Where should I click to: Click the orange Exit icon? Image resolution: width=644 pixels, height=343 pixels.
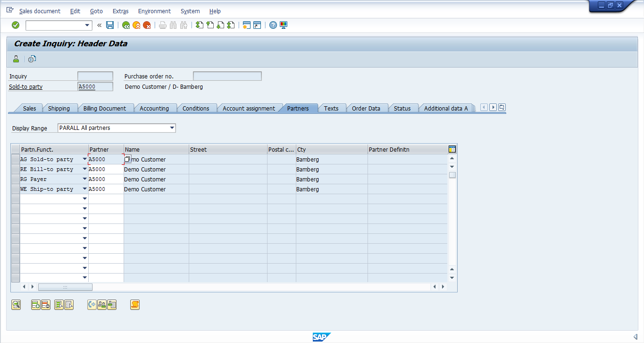[x=136, y=25]
